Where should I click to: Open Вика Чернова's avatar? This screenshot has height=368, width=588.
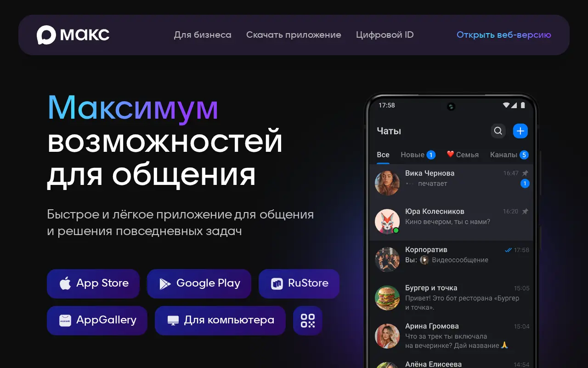tap(387, 183)
